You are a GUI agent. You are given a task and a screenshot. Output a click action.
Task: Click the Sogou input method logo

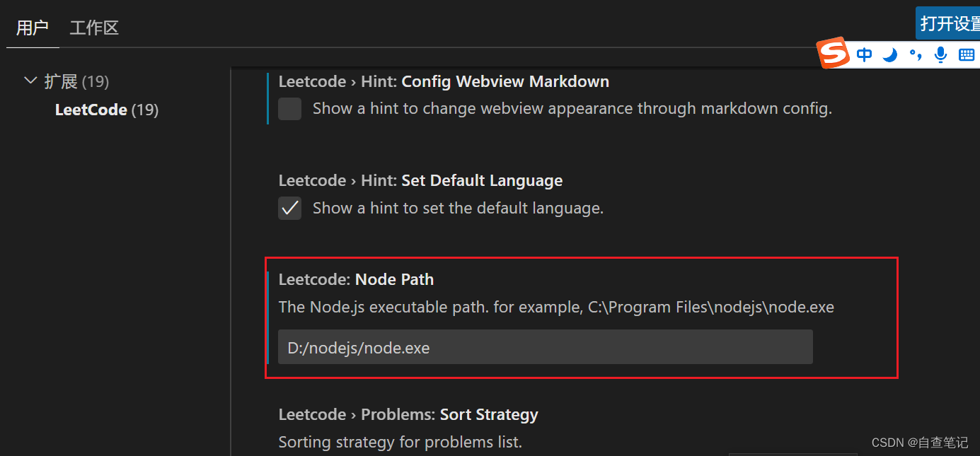pos(833,52)
